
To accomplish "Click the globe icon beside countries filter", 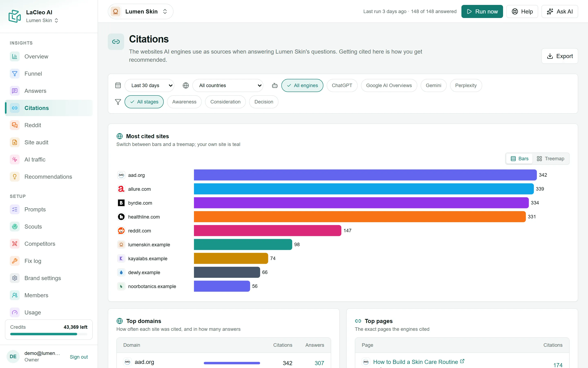I will tap(186, 85).
